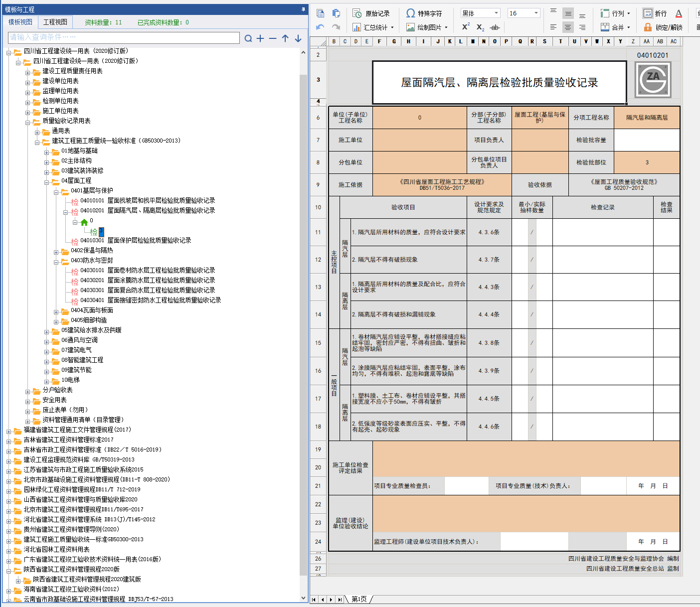Click the up arrow in search bar
700x607 pixels.
[285, 38]
